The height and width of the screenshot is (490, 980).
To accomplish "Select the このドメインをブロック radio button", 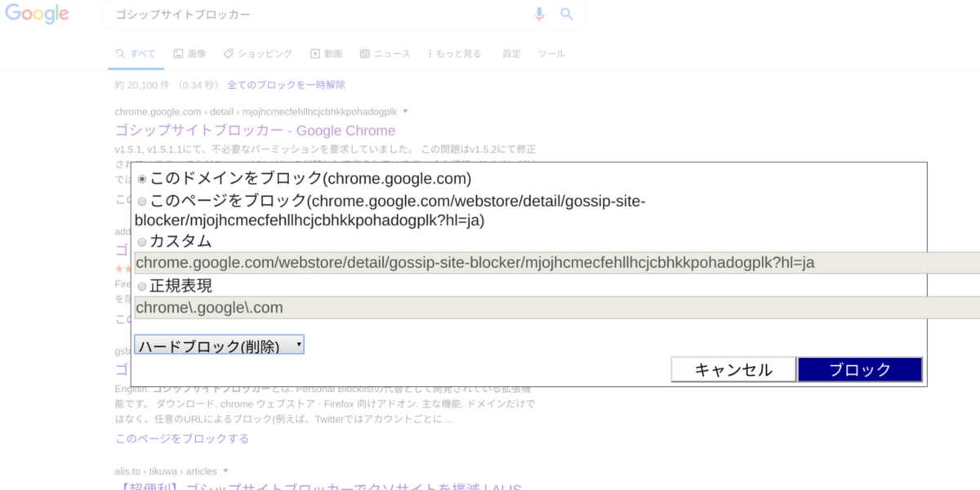I will (141, 178).
